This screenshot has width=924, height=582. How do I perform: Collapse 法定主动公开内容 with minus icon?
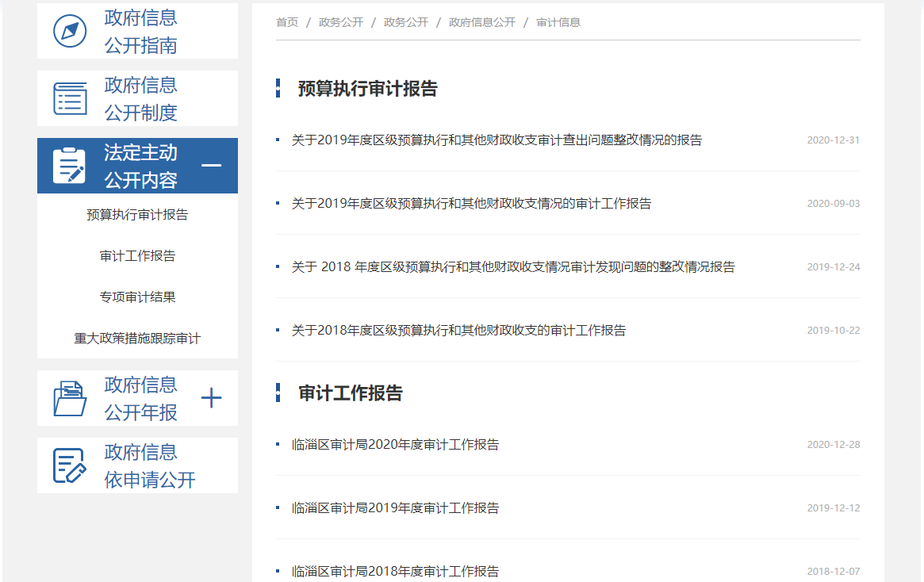211,166
